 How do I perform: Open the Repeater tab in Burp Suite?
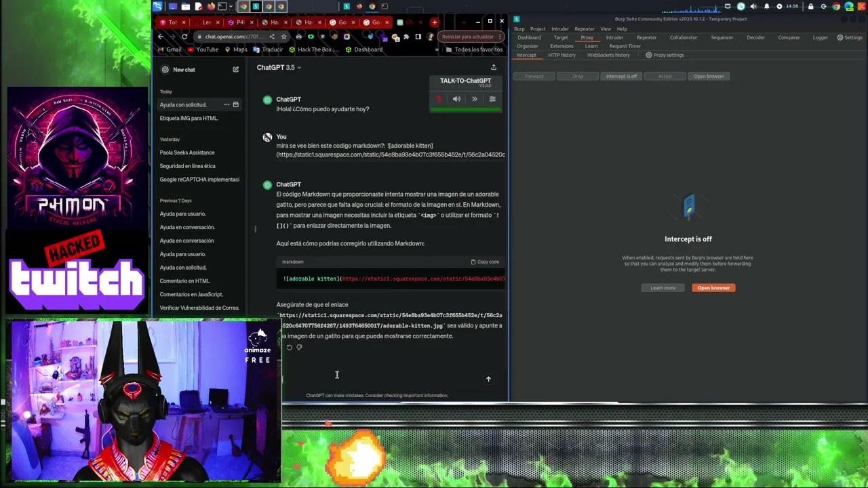(x=646, y=37)
